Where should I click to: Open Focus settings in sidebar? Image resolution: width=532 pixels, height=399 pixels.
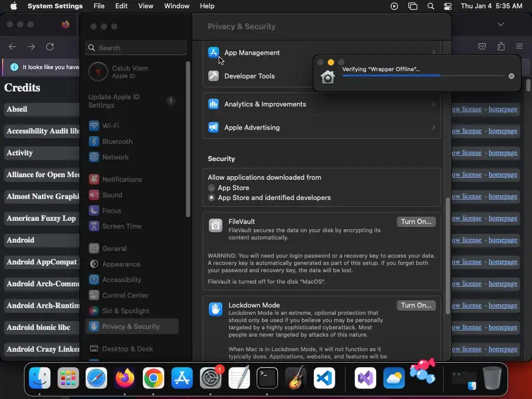pyautogui.click(x=132, y=210)
